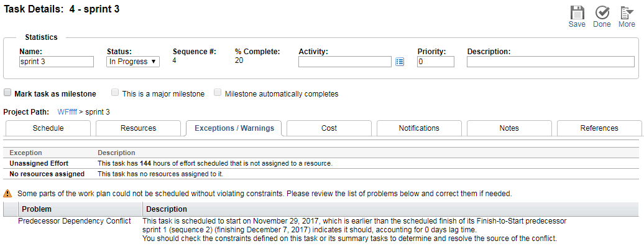Focus the Description text field
Image resolution: width=644 pixels, height=246 pixels.
(x=550, y=62)
